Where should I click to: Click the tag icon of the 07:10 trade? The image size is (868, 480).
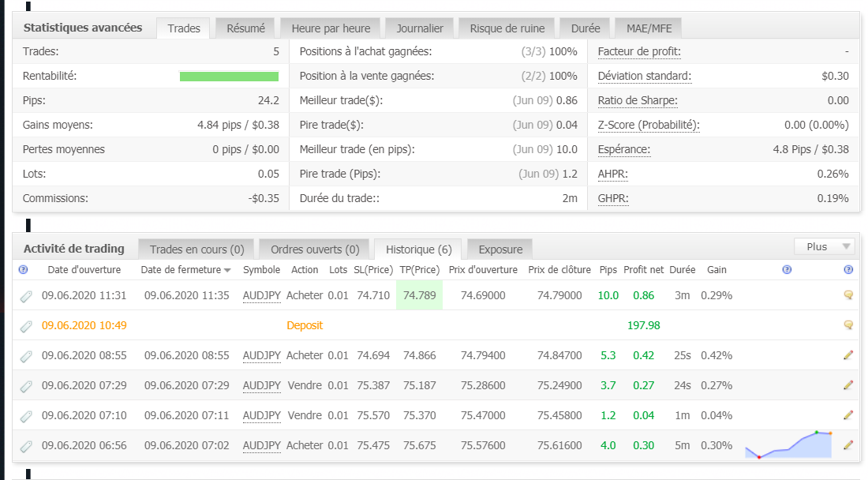coord(26,416)
